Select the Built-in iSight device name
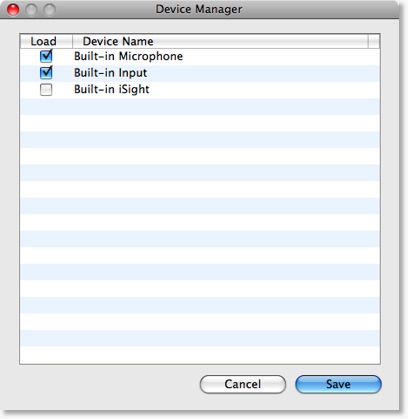Viewport: 408px width, 419px height. 112,89
